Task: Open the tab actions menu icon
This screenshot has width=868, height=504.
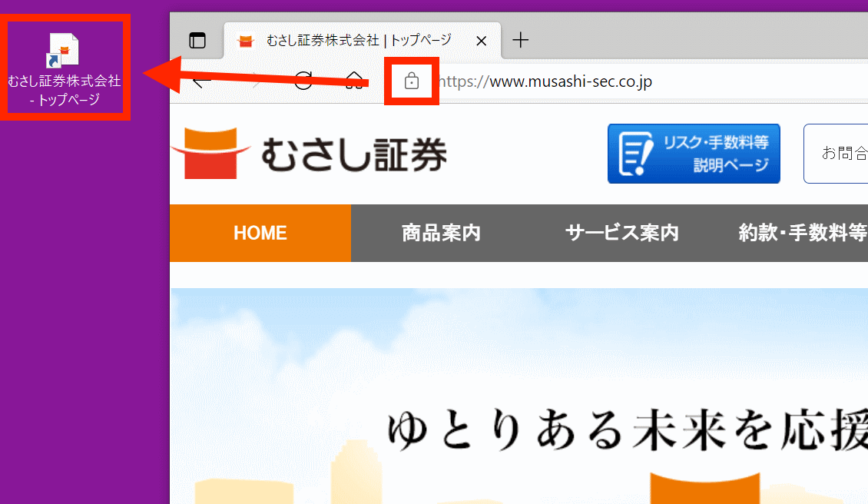Action: pyautogui.click(x=197, y=41)
